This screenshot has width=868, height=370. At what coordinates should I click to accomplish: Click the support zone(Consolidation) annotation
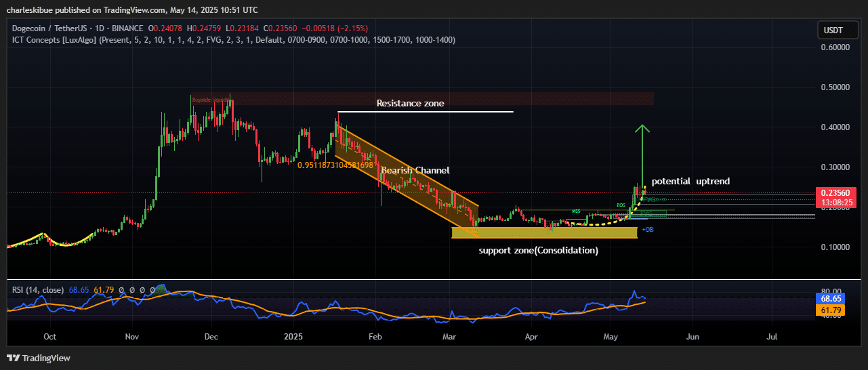pos(539,250)
